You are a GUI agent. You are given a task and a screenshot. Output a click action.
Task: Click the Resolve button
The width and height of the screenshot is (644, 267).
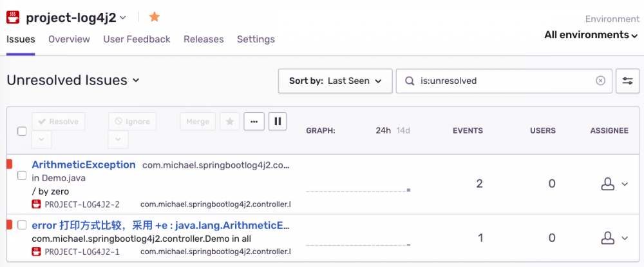58,121
